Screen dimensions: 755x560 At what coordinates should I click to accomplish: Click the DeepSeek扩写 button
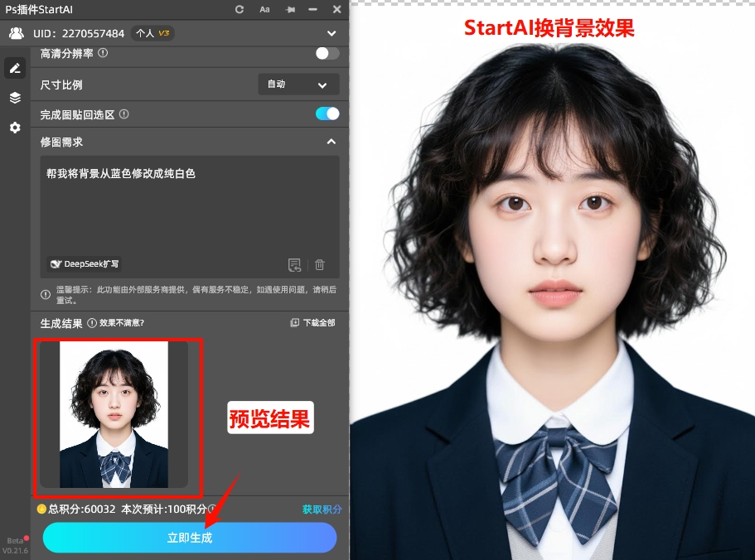84,264
